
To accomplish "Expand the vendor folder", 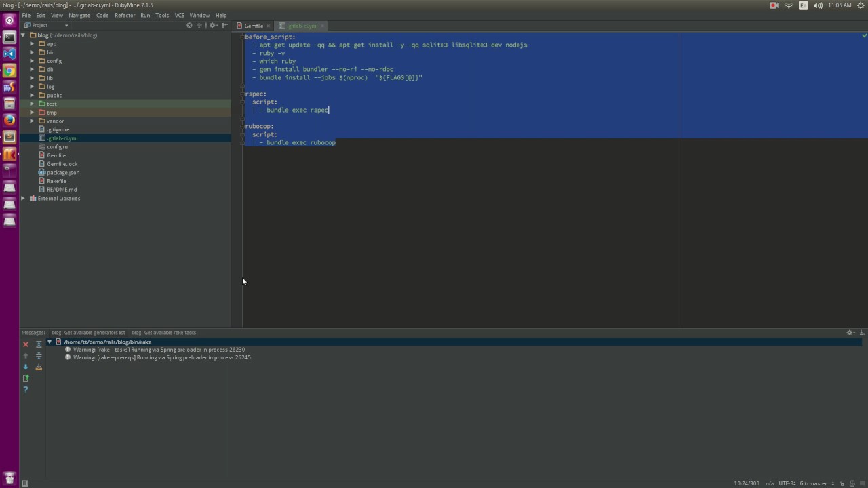I will (32, 121).
